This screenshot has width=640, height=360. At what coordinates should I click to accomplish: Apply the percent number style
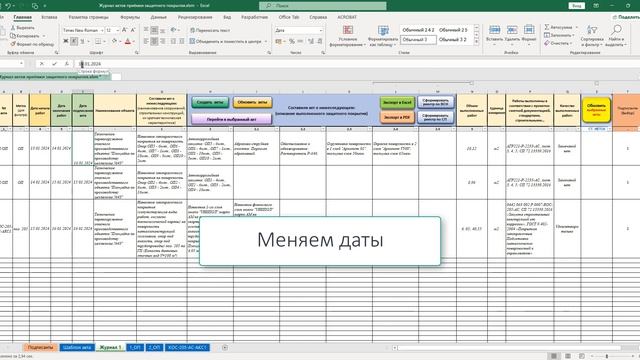[x=291, y=41]
